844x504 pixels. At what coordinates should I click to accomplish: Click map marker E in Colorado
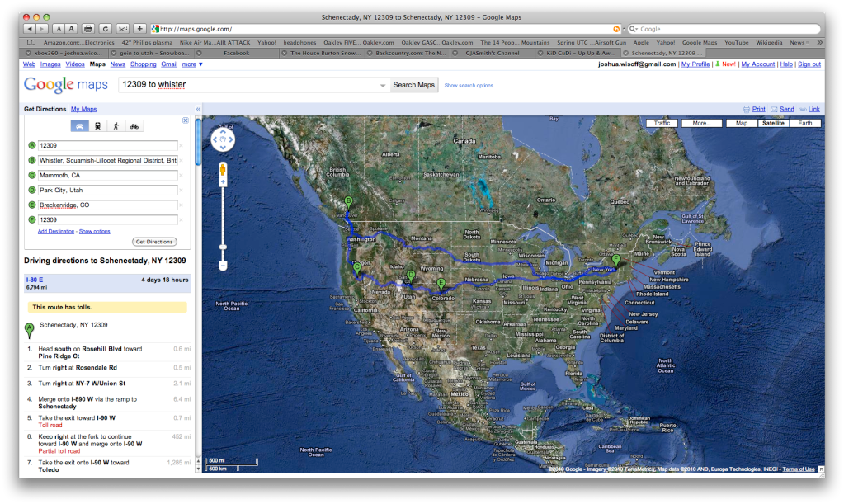tap(441, 284)
